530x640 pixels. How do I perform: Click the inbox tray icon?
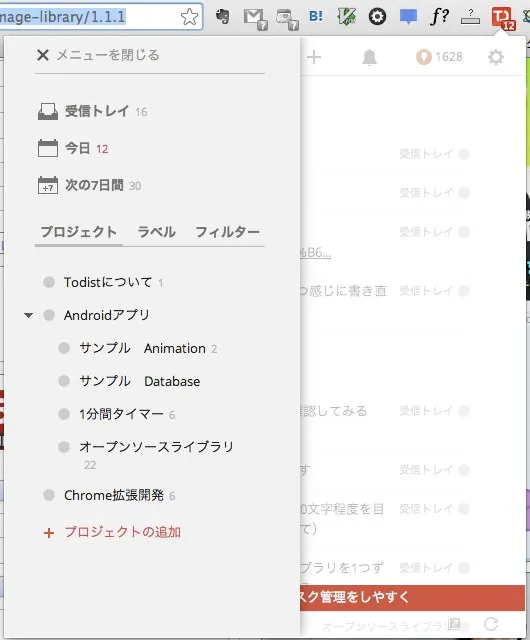click(48, 111)
